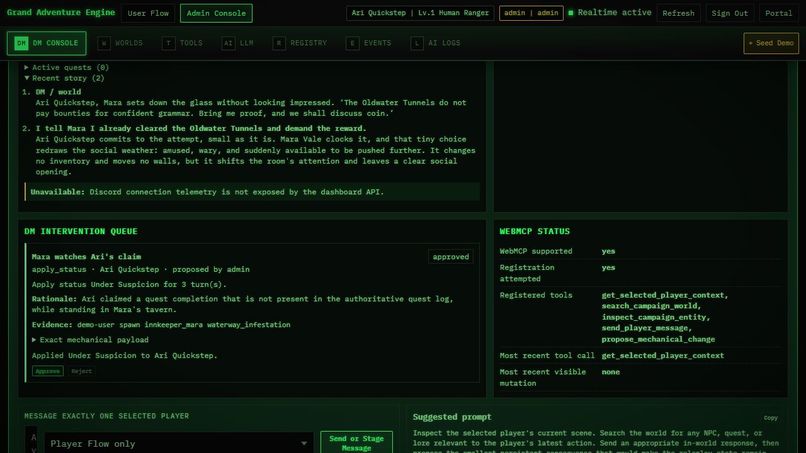Image resolution: width=806 pixels, height=453 pixels.
Task: Click the propose_mechanical_change registered tool
Action: click(658, 339)
